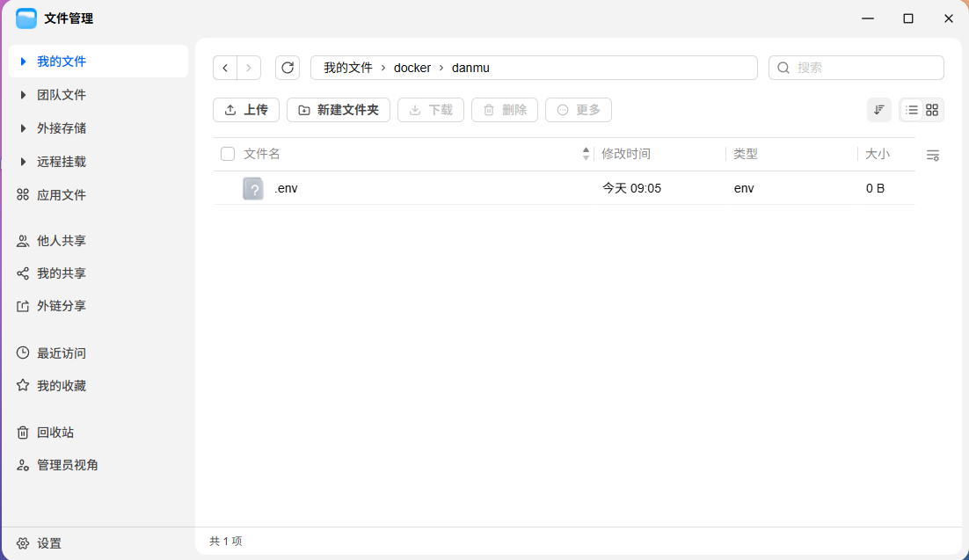Screen dimensions: 969x560
Task: Maximize the file manager window
Action: point(907,18)
